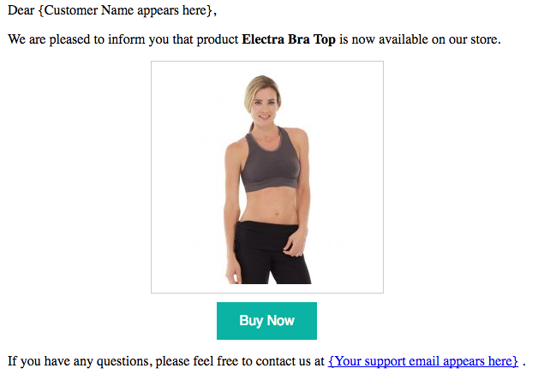550x392 pixels.
Task: Click the Customer Name placeholder text
Action: [125, 10]
